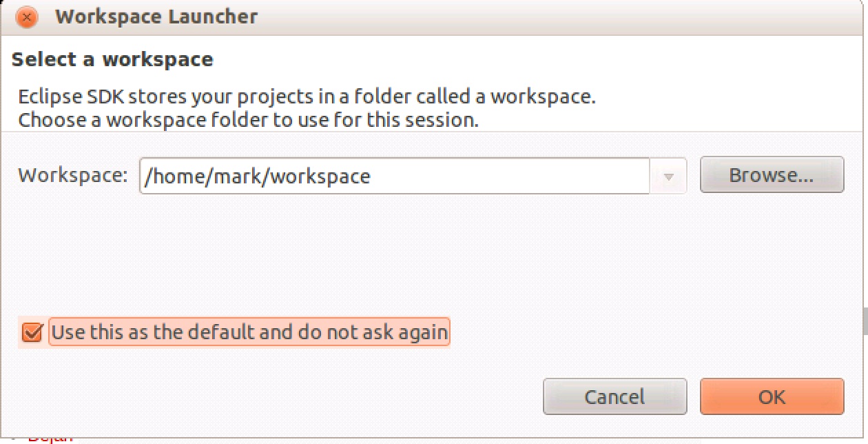Click the Eclipse SDK description text line
868x444 pixels.
pyautogui.click(x=307, y=97)
